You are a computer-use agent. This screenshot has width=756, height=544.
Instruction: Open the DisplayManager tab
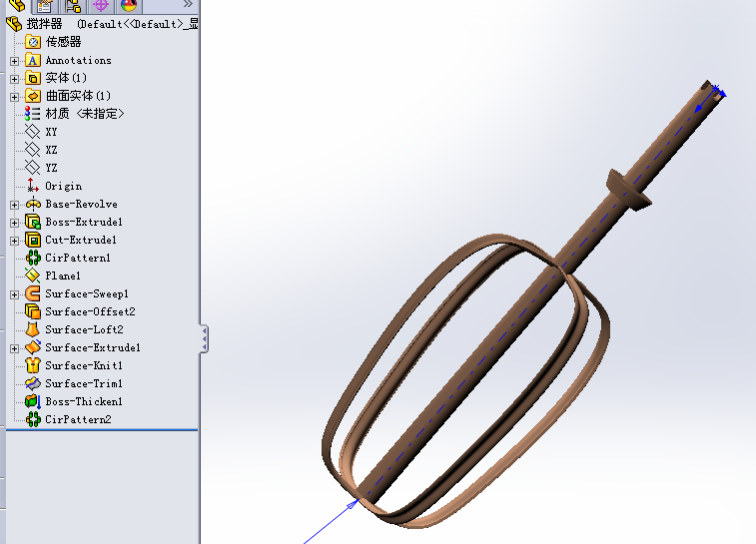[x=129, y=6]
